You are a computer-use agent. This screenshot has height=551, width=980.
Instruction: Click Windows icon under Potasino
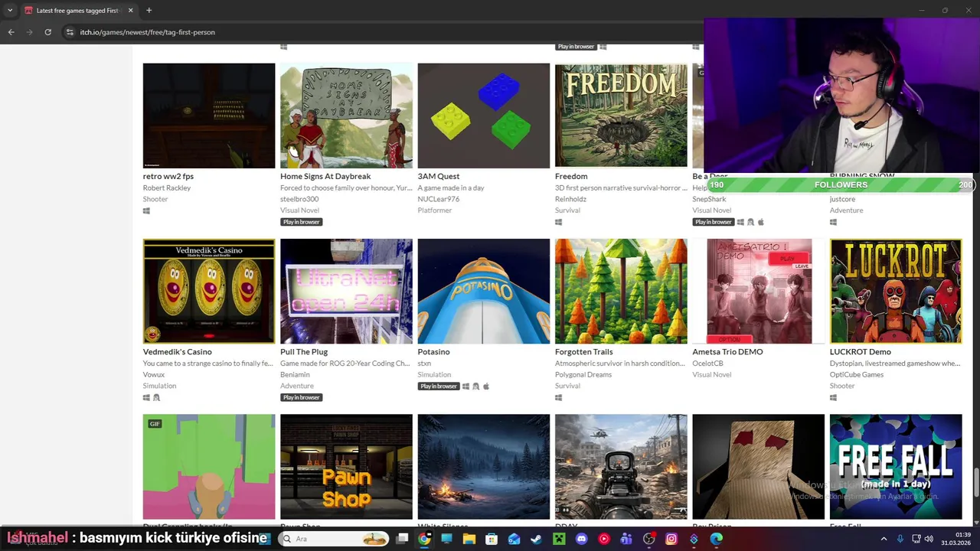465,386
